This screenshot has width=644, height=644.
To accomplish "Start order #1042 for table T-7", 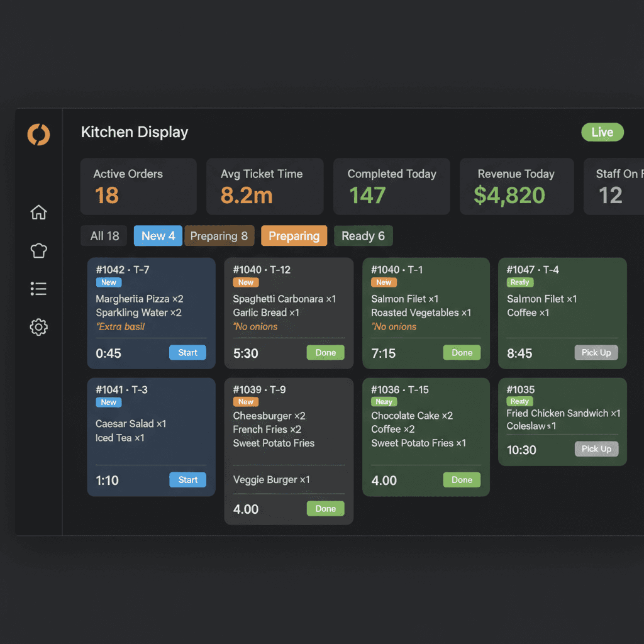I will [187, 353].
